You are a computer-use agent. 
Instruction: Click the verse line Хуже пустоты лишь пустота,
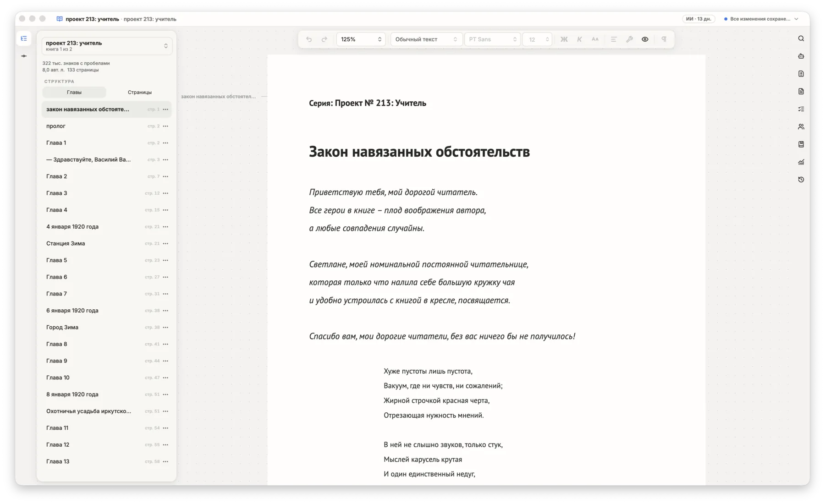coord(428,371)
